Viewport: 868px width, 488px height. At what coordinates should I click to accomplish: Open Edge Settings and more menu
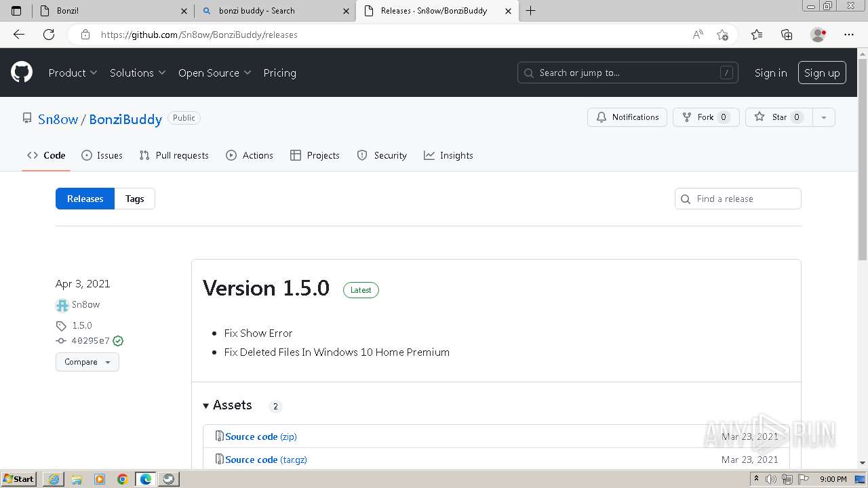point(849,35)
